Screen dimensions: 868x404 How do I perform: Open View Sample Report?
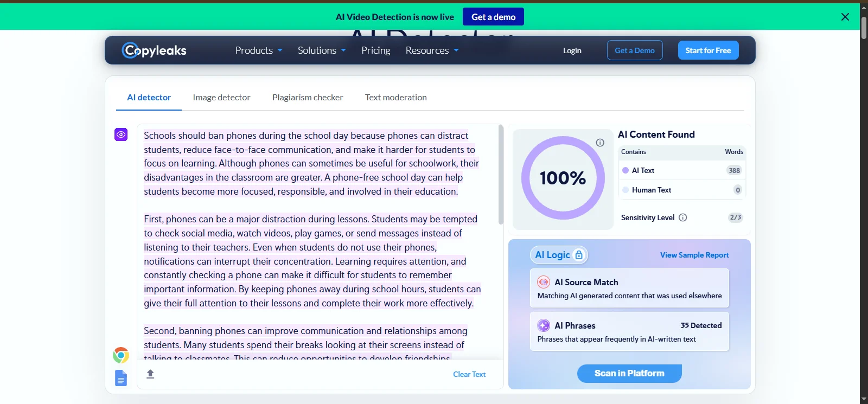click(694, 255)
